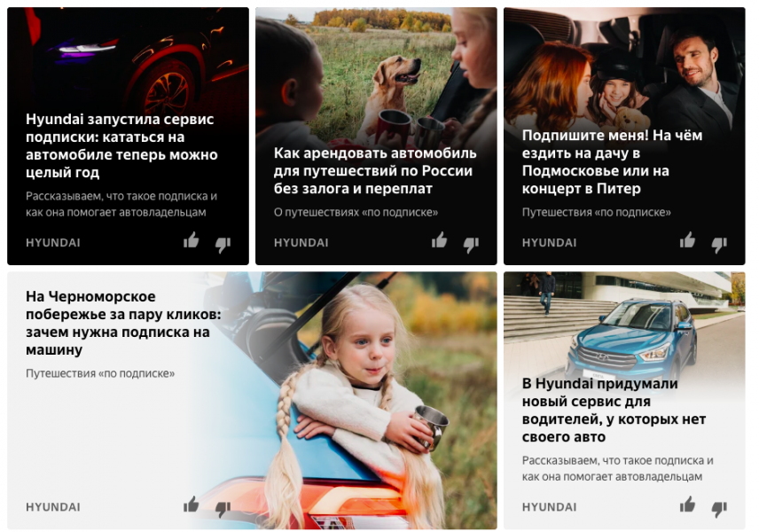Viewport: 759px width, 532px height.
Task: Click HYUNDAI source label on the dog photo card
Action: pyautogui.click(x=301, y=243)
